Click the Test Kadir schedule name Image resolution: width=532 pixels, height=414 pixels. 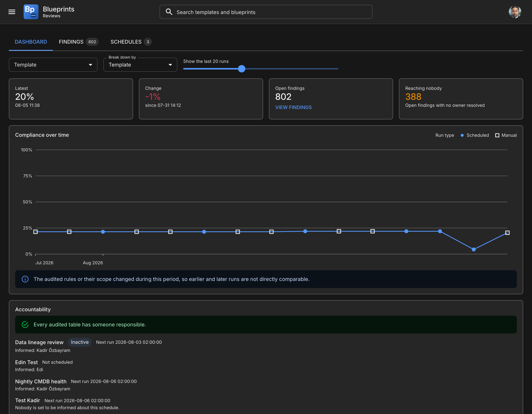coord(28,401)
